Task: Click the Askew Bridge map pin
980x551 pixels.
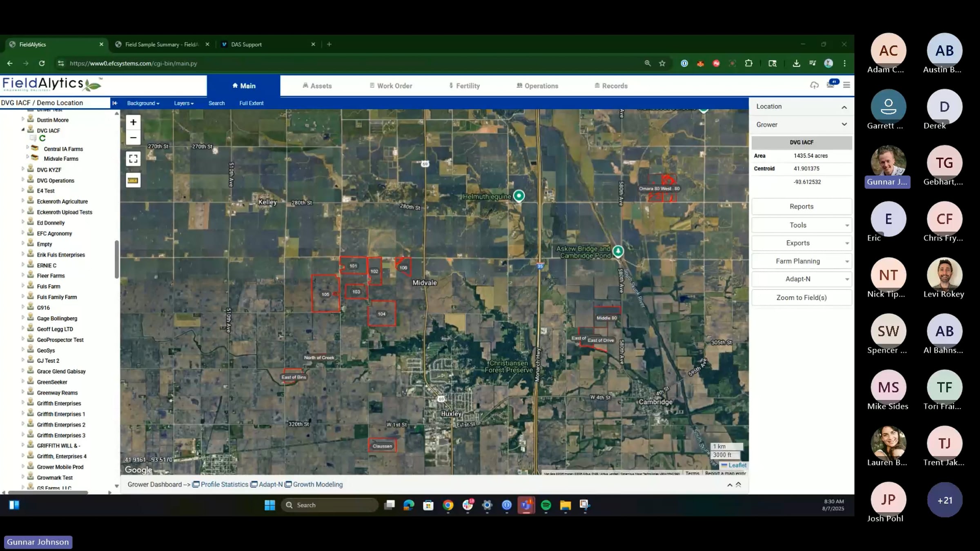Action: click(x=618, y=251)
